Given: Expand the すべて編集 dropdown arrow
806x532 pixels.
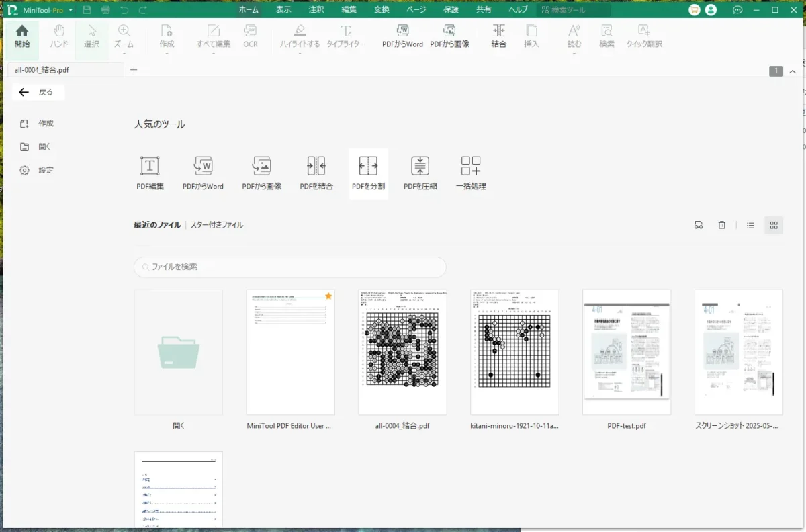Looking at the screenshot, I should pos(214,53).
